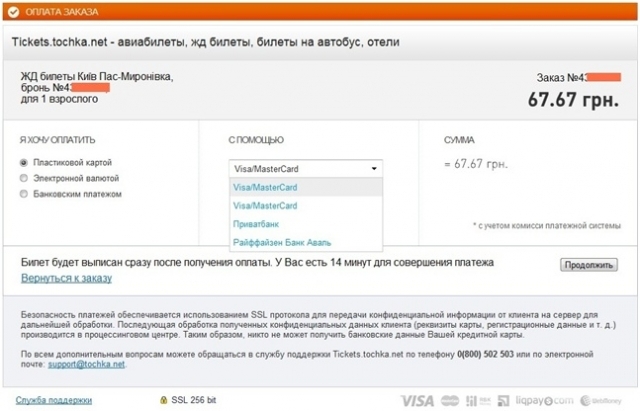Select the Пластиковой картой radio button

tap(24, 162)
